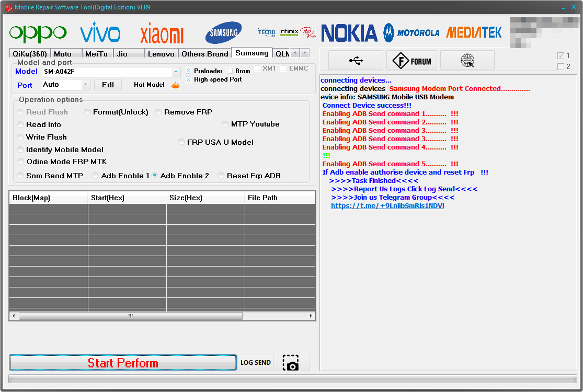Click the File Path column header
Screen dimensions: 583x392
click(280, 198)
